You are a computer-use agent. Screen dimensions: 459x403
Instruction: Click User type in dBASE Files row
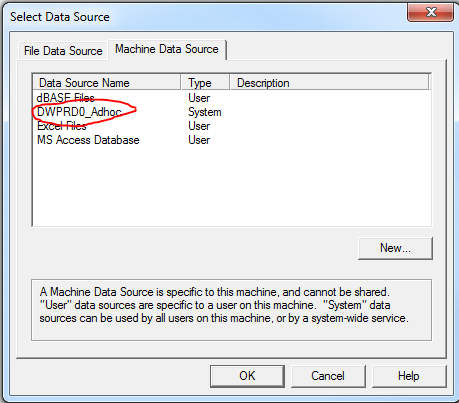(x=199, y=98)
